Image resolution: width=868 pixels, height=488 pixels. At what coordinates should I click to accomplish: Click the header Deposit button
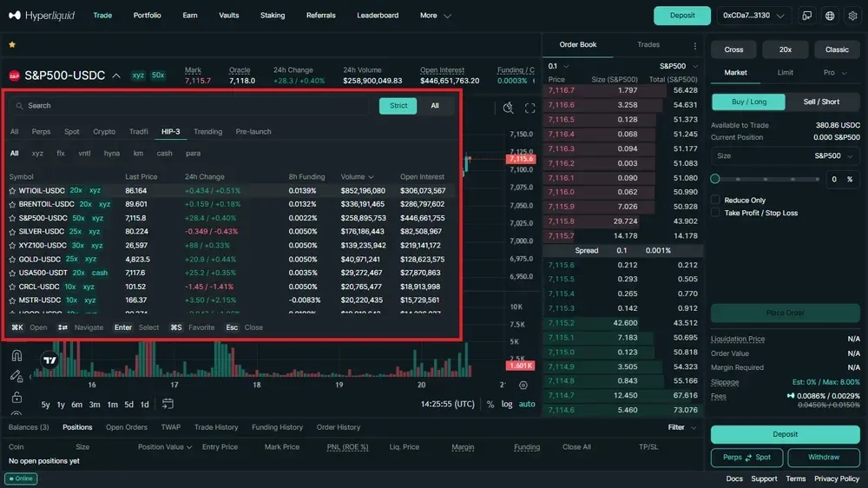[682, 16]
